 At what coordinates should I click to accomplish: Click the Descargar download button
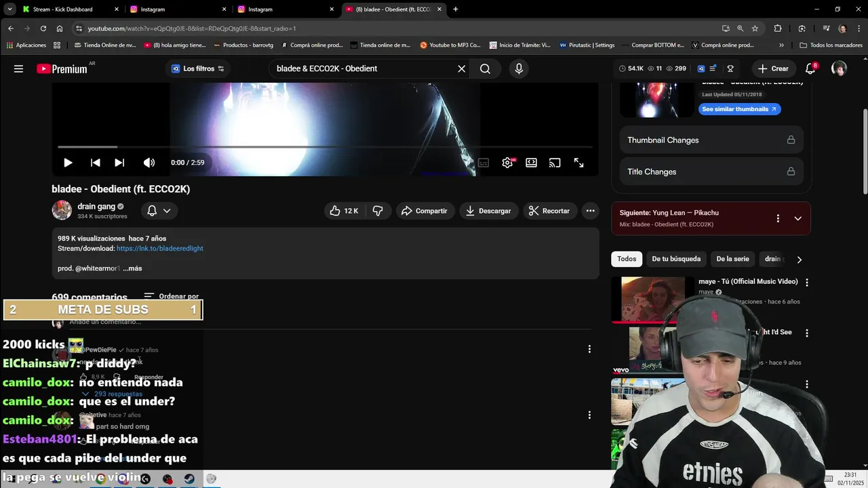point(489,211)
